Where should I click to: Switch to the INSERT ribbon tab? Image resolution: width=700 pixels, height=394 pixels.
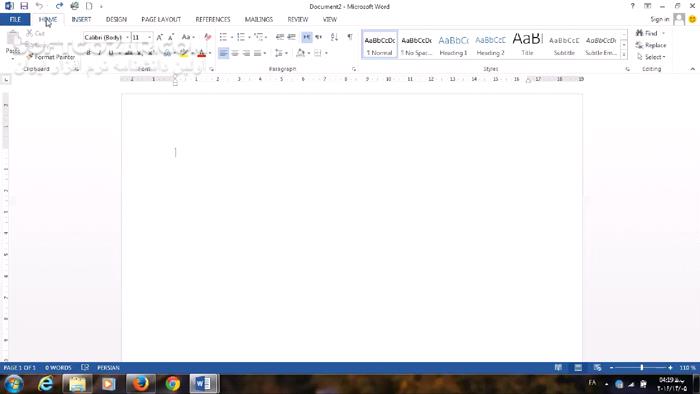(81, 19)
